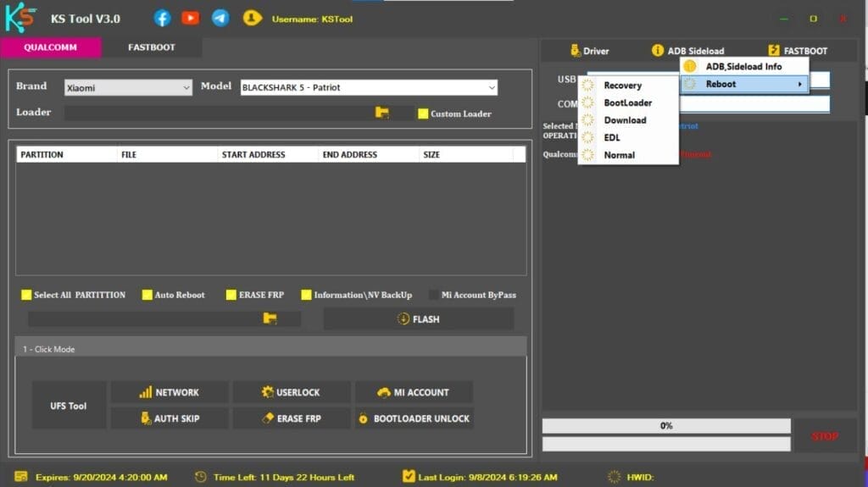868x487 pixels.
Task: Click the lower empty progress bar
Action: coord(666,444)
